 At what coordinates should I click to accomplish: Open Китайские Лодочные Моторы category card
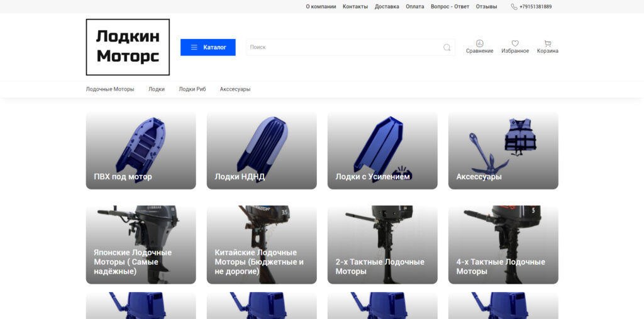(x=262, y=245)
